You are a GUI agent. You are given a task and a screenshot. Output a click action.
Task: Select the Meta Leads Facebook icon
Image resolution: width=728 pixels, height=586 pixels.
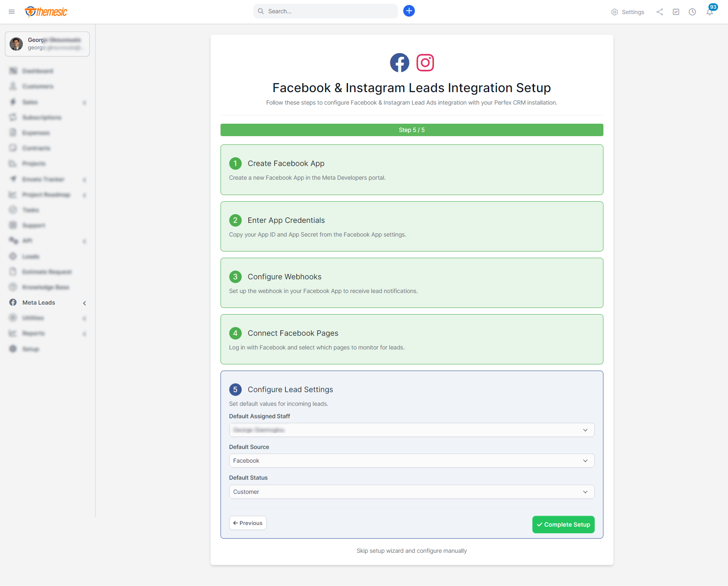(13, 303)
